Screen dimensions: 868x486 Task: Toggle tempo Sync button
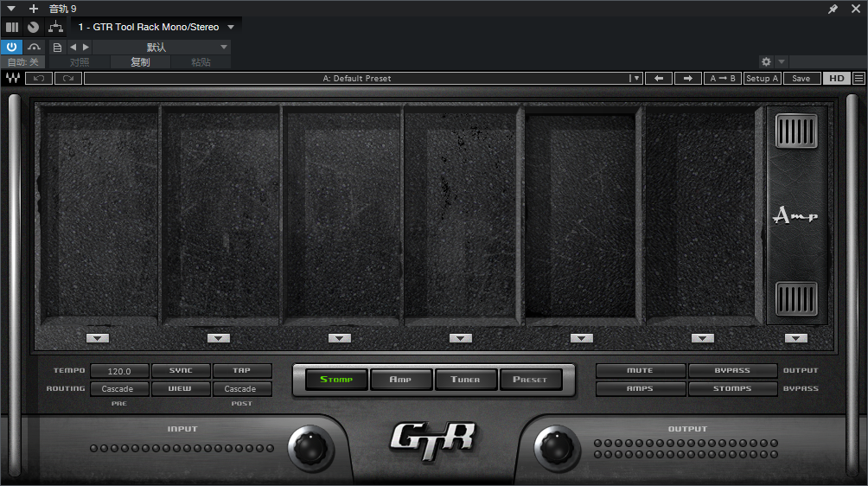[181, 371]
